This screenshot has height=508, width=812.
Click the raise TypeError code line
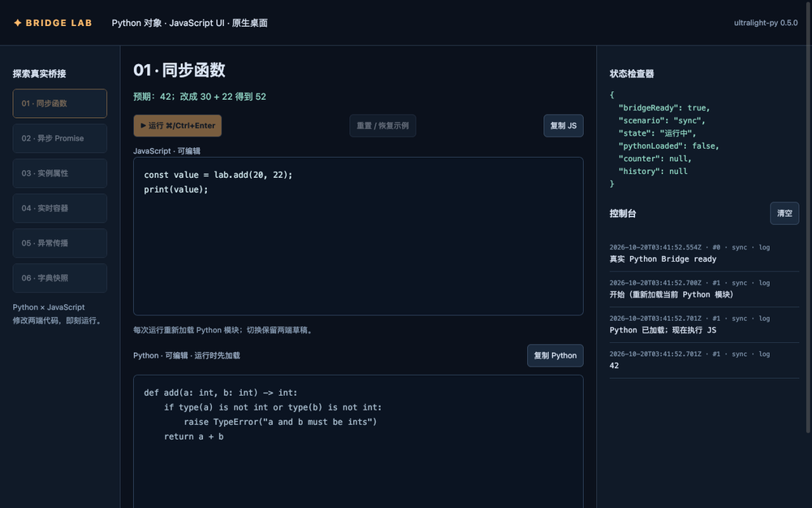click(280, 422)
